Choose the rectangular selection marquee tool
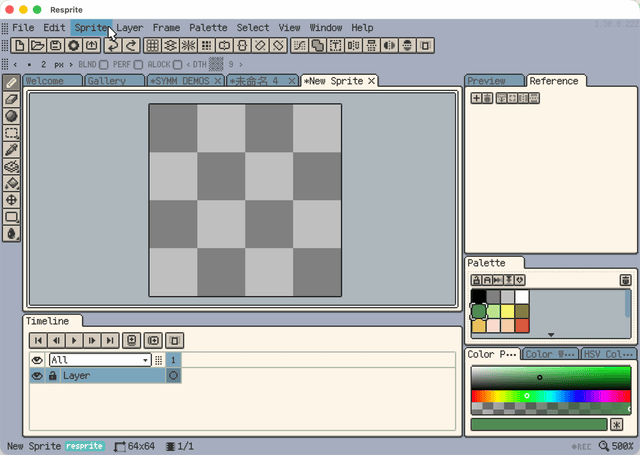Screen dimensions: 640x455 12,132
